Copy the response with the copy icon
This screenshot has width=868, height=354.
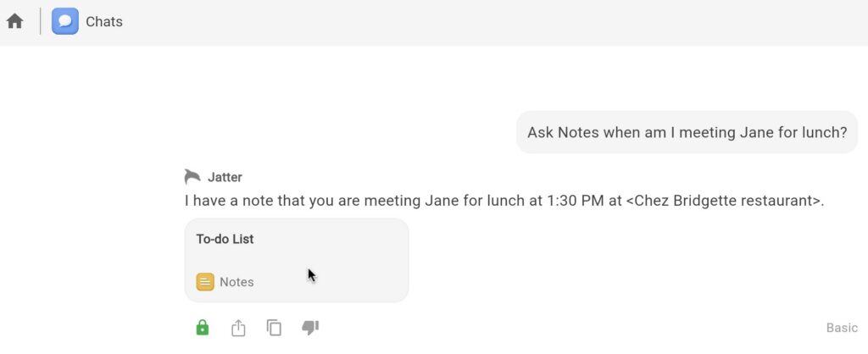pyautogui.click(x=274, y=328)
